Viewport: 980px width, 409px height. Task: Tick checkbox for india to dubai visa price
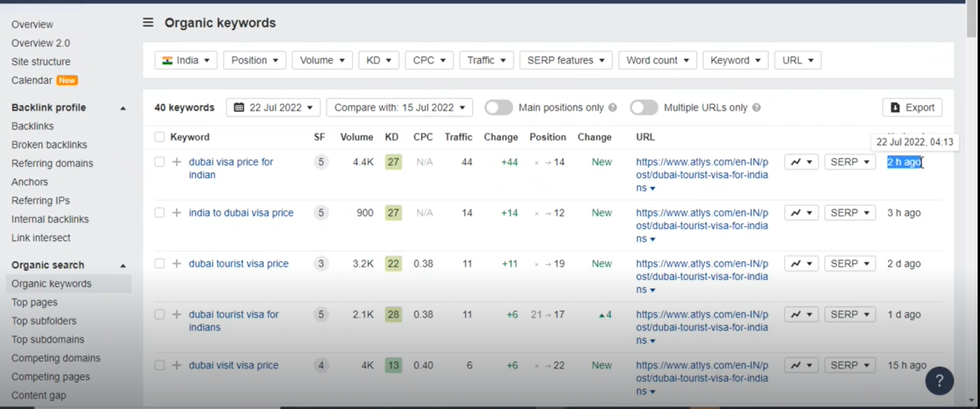[x=159, y=213]
